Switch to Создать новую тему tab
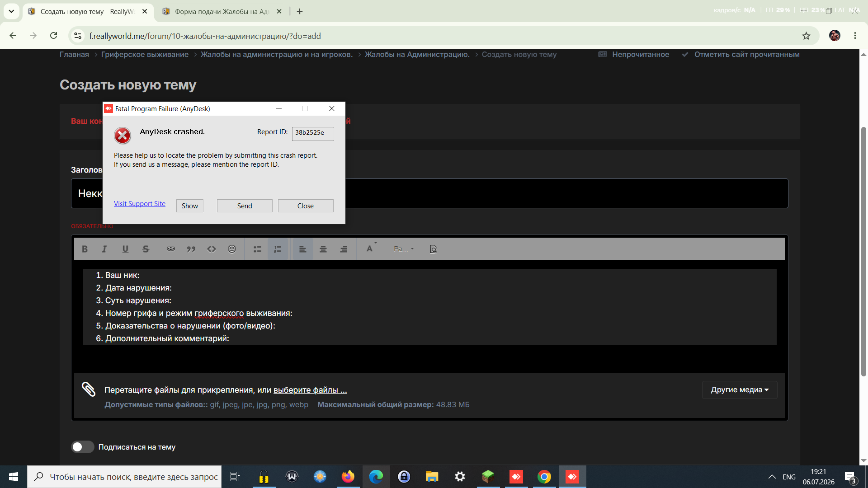This screenshot has height=488, width=868. (88, 12)
